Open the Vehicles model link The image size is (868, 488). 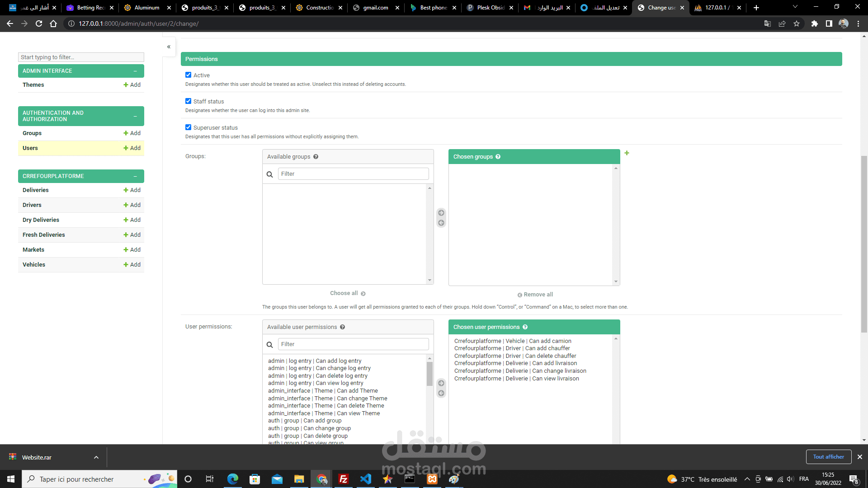coord(34,265)
